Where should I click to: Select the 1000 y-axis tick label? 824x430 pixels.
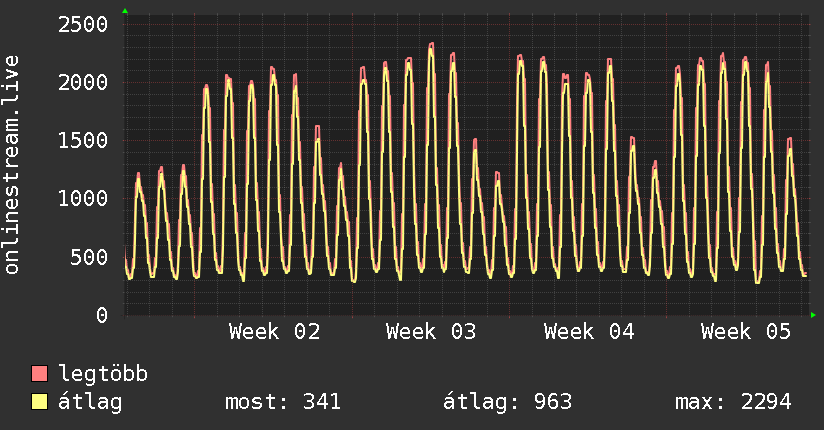pos(83,198)
